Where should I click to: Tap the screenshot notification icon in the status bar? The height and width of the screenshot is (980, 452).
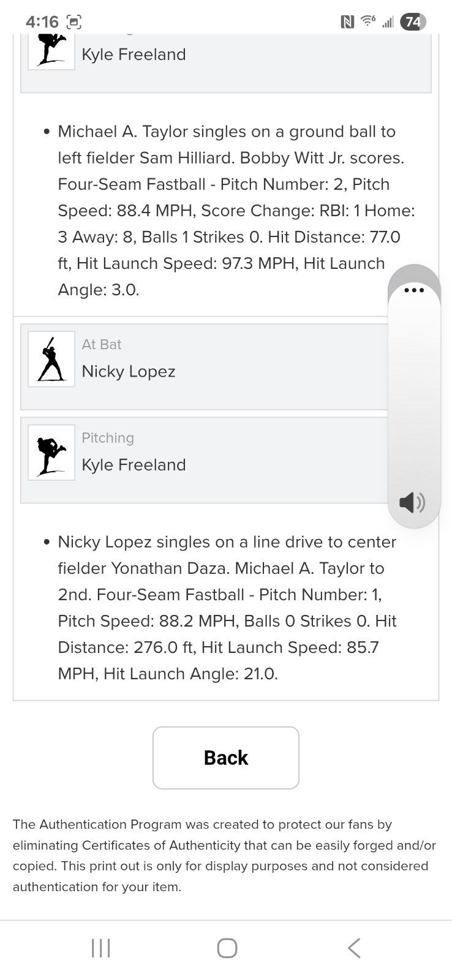[73, 22]
